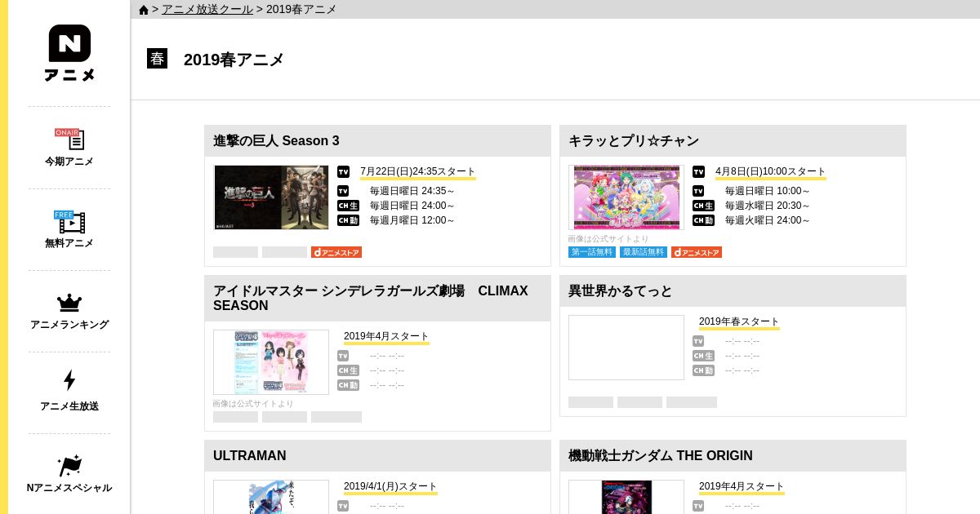Click 2019年春スタート text
This screenshot has width=980, height=514.
[x=739, y=321]
